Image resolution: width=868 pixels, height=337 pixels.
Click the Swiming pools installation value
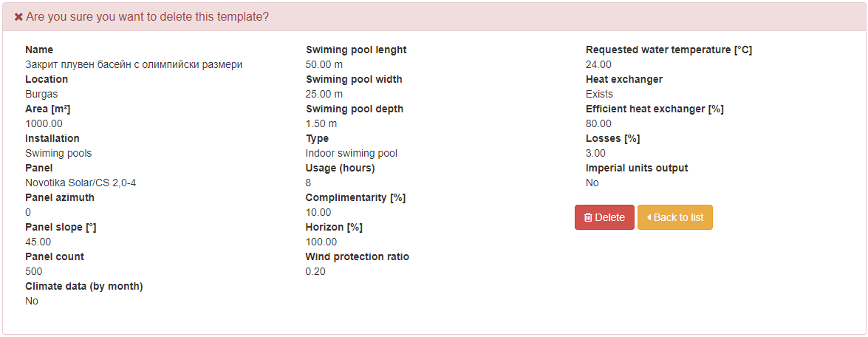click(58, 153)
